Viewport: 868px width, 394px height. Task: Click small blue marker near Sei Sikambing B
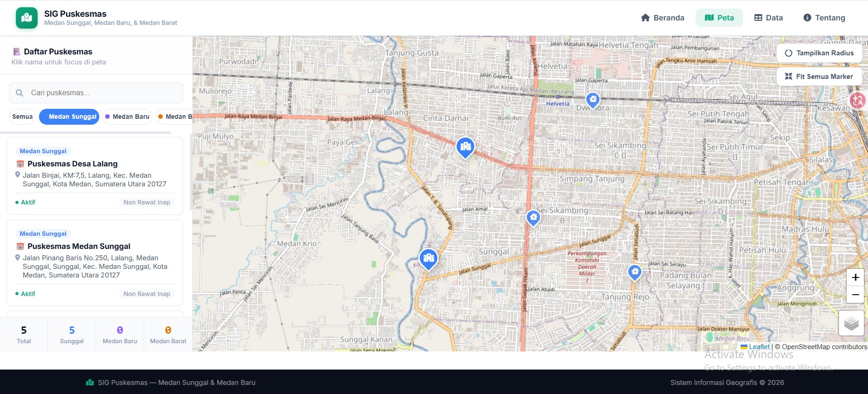tap(533, 218)
